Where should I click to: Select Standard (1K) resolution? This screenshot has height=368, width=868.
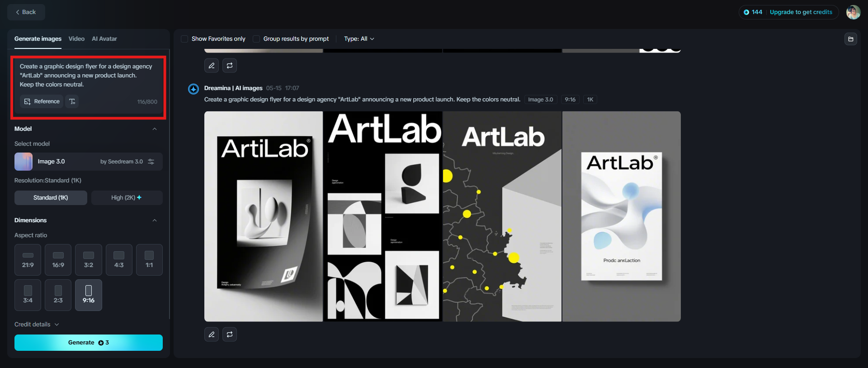pos(51,198)
